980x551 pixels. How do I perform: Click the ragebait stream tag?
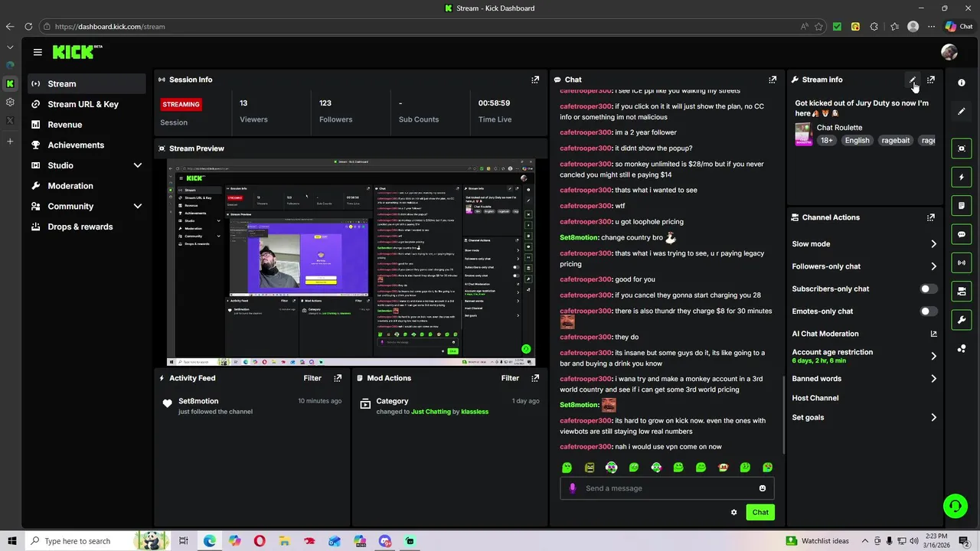point(895,140)
